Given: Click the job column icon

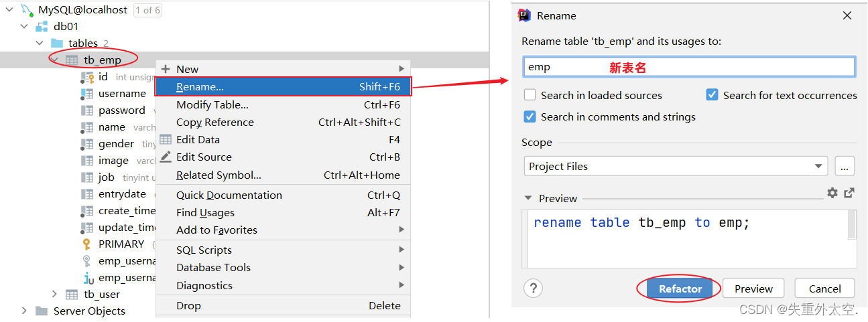Looking at the screenshot, I should pyautogui.click(x=87, y=177).
